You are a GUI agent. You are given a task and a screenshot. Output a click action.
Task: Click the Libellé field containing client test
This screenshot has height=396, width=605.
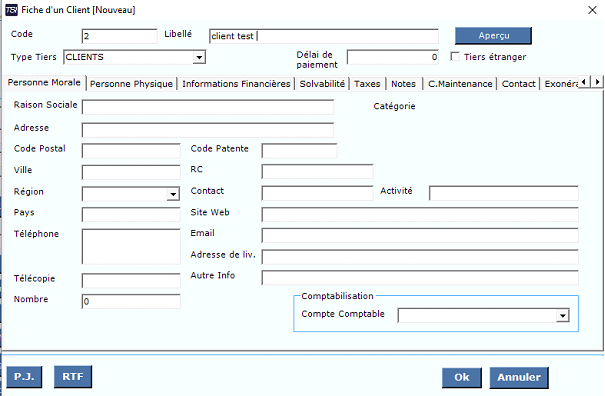click(x=324, y=36)
